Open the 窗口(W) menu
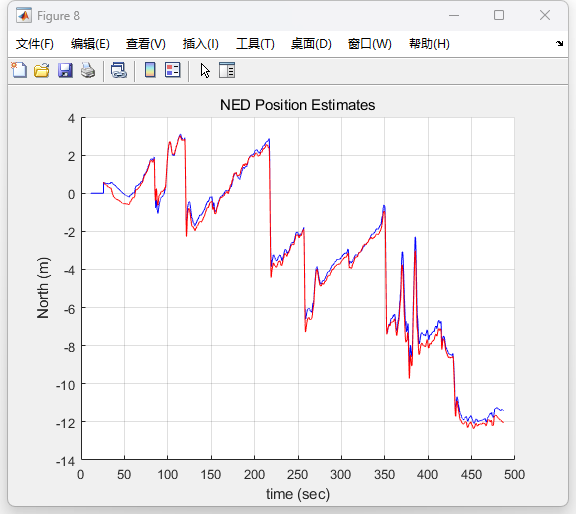This screenshot has width=576, height=514. pyautogui.click(x=370, y=44)
